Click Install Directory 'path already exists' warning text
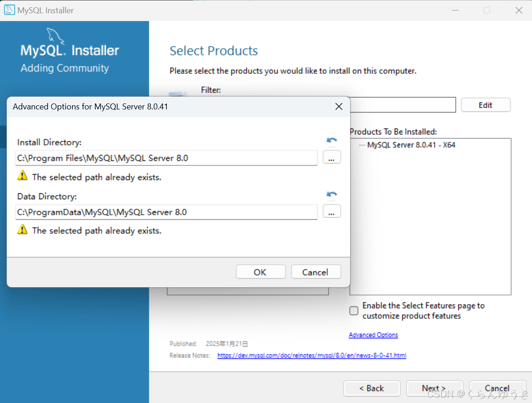Viewport: 532px width, 403px height. (97, 177)
